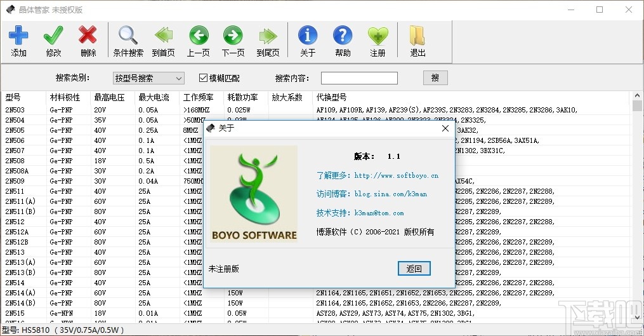
Task: Select the 2N515 model cell
Action: [x=15, y=313]
